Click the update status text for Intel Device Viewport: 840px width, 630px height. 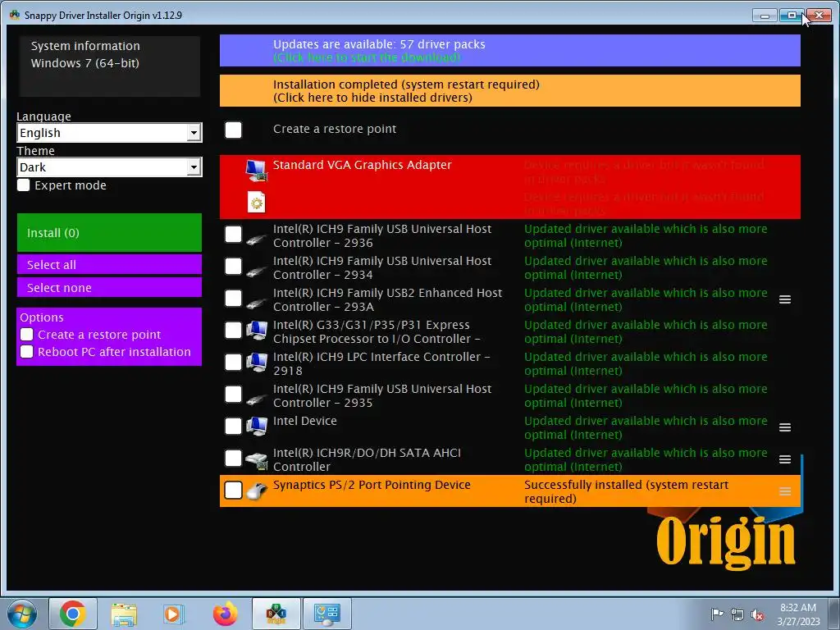[x=646, y=427]
